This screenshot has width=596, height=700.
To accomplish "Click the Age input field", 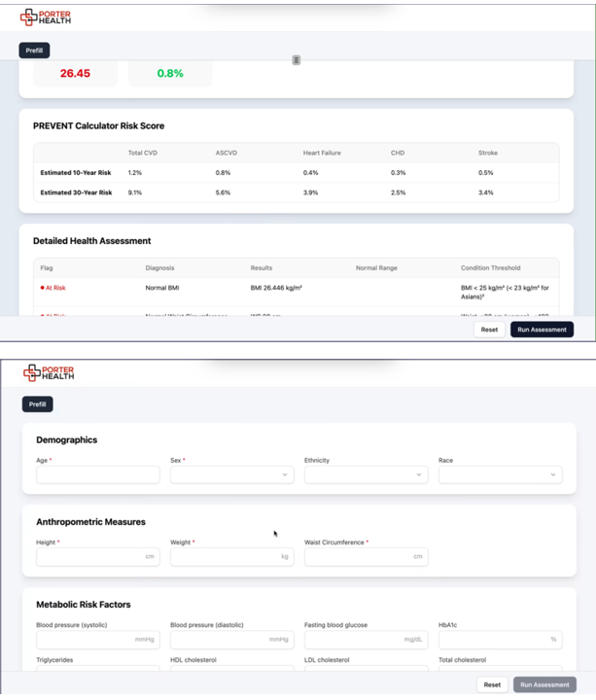I will 98,474.
